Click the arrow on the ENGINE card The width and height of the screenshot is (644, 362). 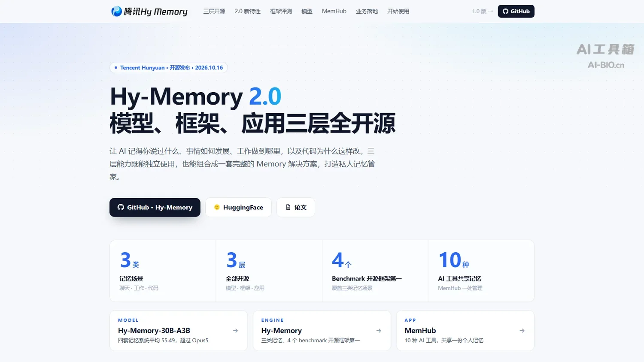379,331
